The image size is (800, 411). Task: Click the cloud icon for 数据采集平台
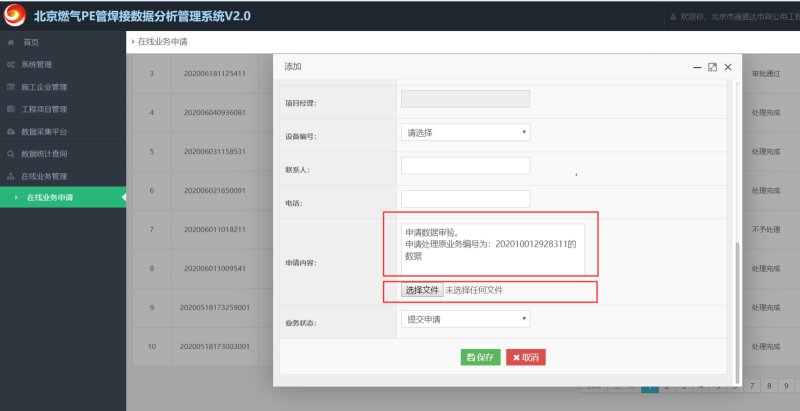tap(10, 131)
